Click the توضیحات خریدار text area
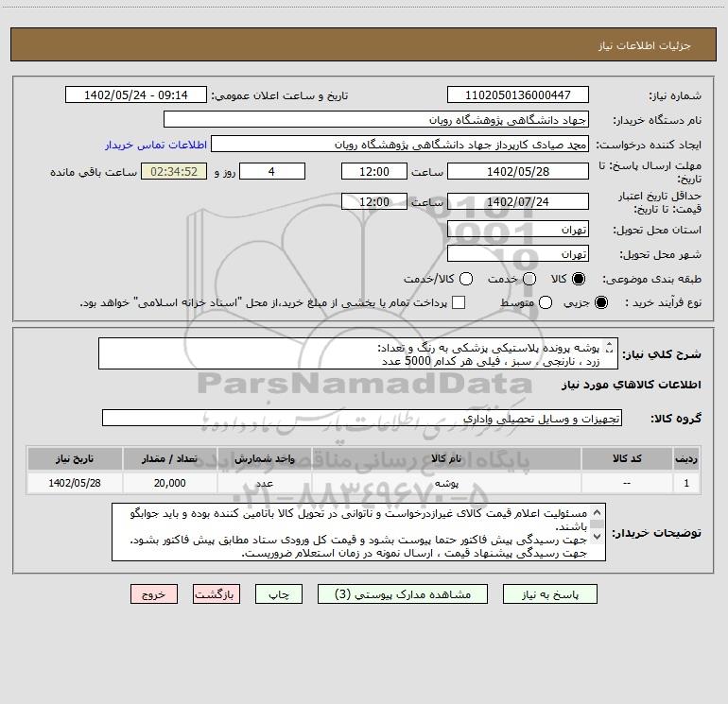This screenshot has height=704, width=728. pyautogui.click(x=358, y=532)
